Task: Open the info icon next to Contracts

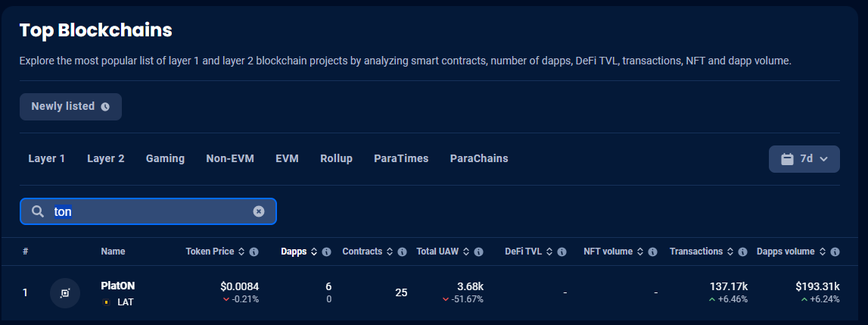Action: pyautogui.click(x=403, y=252)
